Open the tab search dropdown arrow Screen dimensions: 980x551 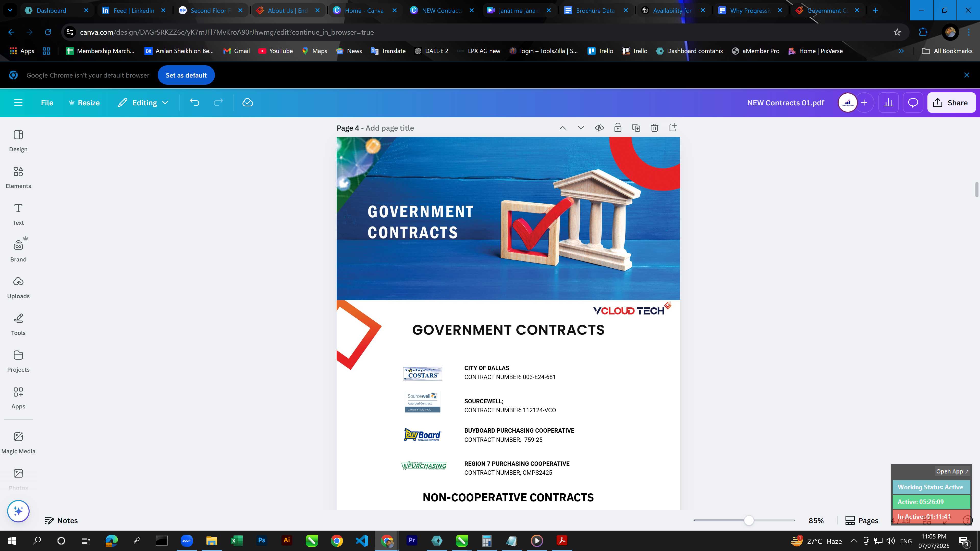[10, 10]
